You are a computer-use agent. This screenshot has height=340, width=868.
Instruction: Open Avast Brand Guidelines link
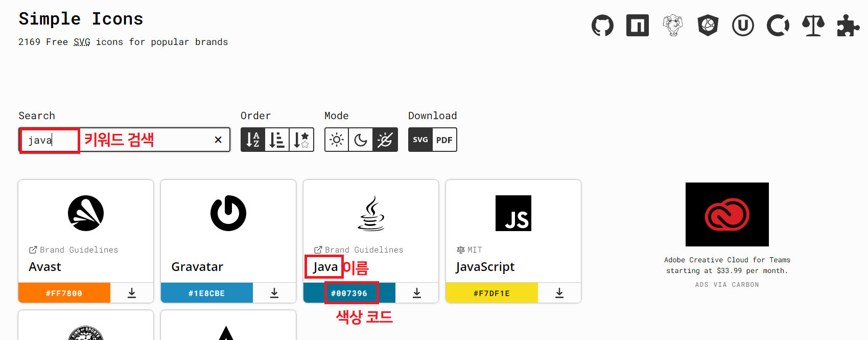tap(74, 250)
